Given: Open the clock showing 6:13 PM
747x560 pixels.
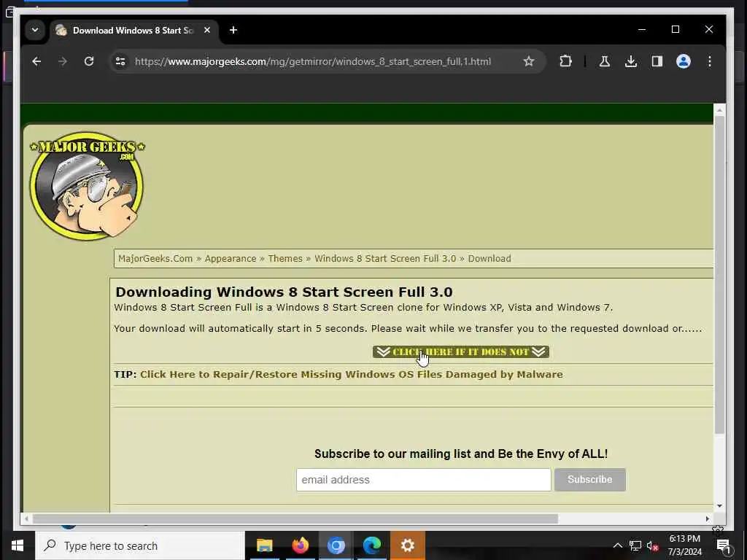Looking at the screenshot, I should point(684,545).
